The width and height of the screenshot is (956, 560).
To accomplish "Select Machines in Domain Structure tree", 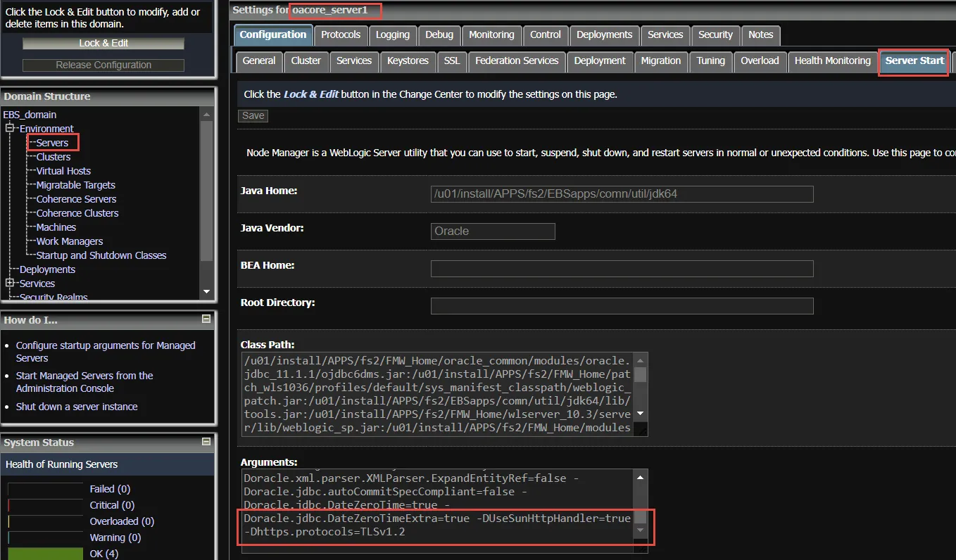I will (56, 227).
